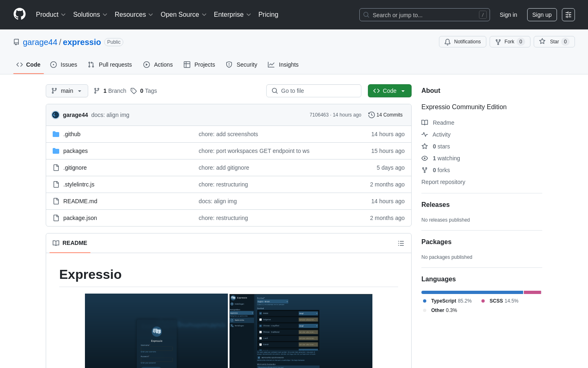Click the star icon beside 0 stars
Image resolution: width=588 pixels, height=368 pixels.
point(425,146)
